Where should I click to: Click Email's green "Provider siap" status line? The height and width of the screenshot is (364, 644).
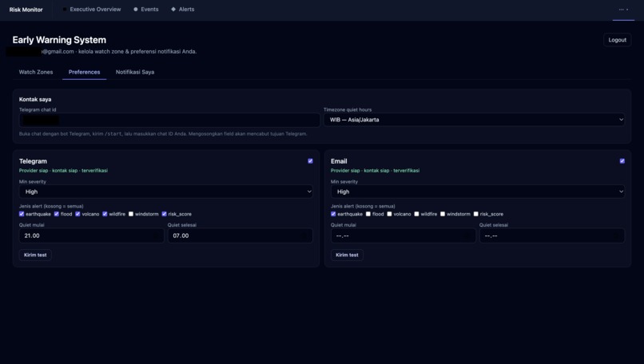coord(375,170)
